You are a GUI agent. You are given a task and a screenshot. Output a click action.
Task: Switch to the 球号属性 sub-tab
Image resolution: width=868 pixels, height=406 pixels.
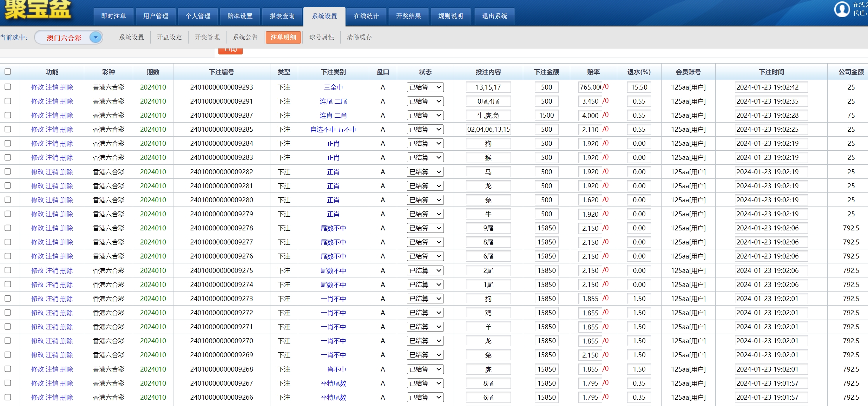pos(322,37)
